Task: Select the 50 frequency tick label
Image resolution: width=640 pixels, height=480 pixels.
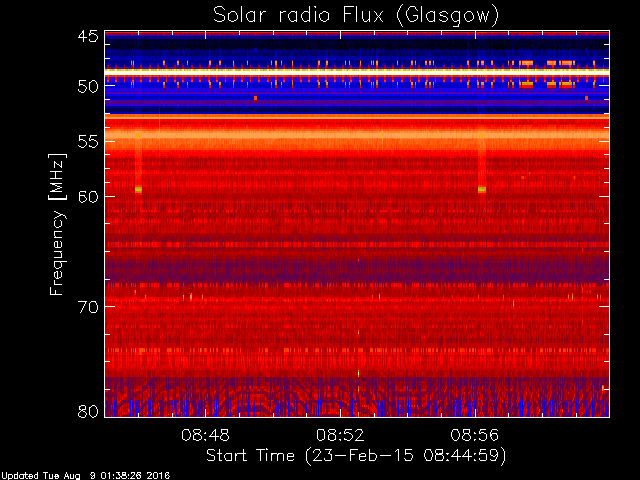Action: [x=88, y=87]
